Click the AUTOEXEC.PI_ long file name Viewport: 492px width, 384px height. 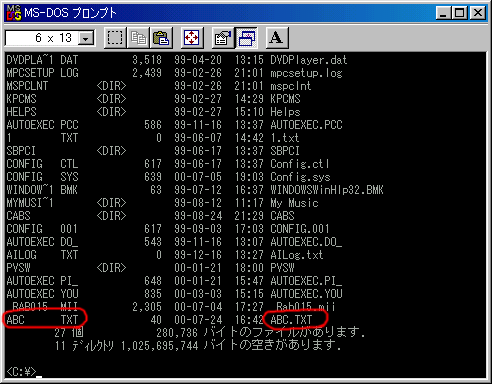click(306, 281)
